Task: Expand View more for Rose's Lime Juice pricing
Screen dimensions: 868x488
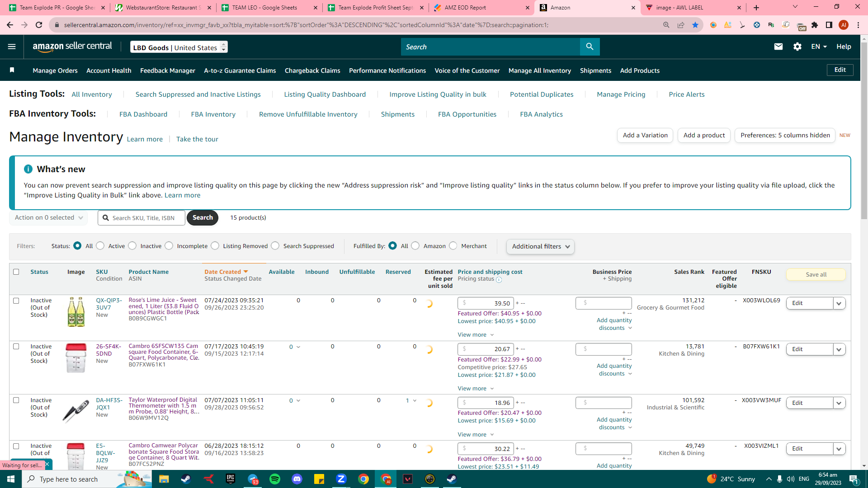Action: point(476,335)
